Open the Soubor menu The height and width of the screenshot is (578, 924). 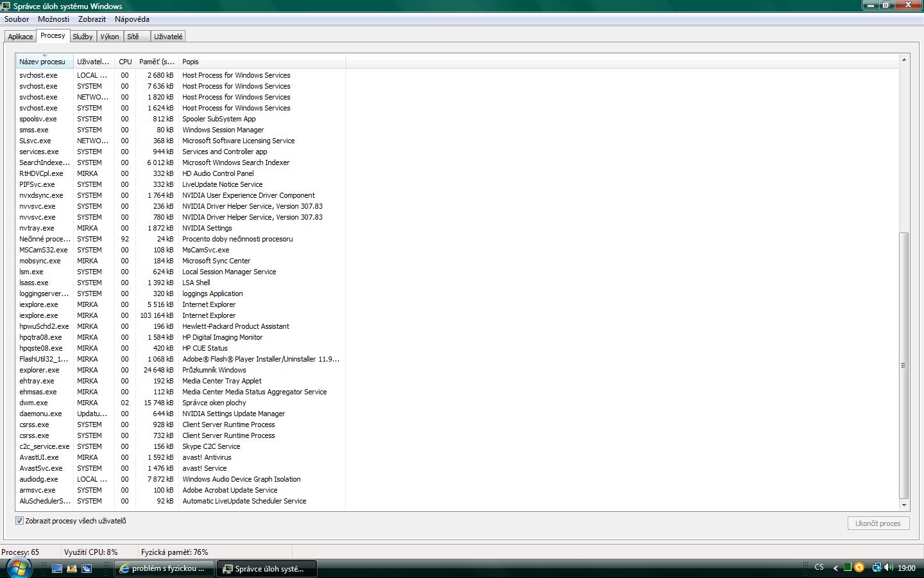[17, 19]
